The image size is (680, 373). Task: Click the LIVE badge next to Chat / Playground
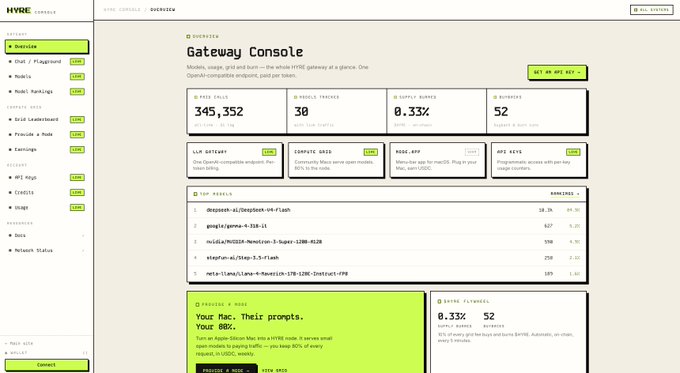77,62
